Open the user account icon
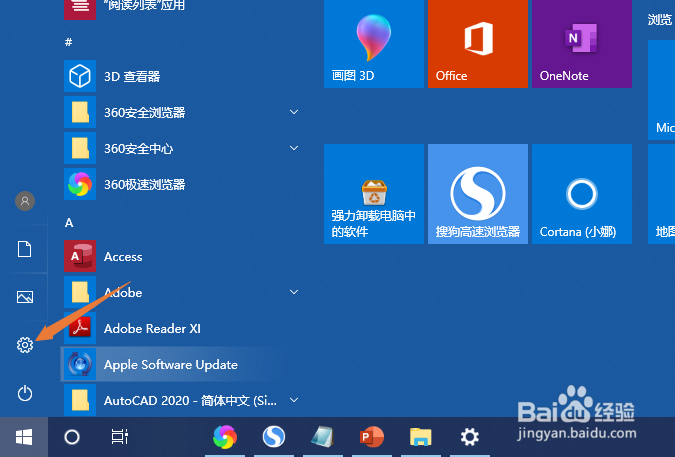675x457 pixels. [x=25, y=201]
